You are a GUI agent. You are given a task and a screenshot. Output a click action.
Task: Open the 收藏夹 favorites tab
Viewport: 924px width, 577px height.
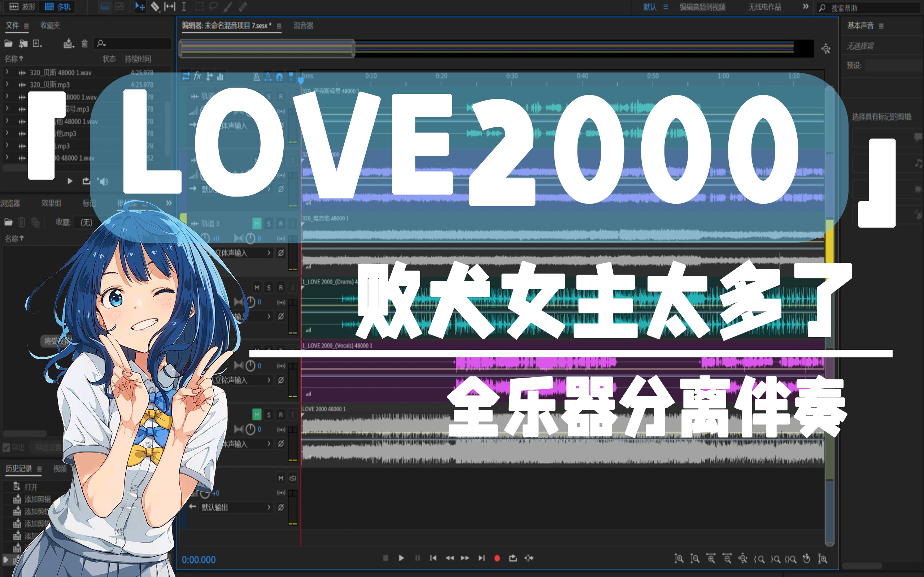point(51,26)
